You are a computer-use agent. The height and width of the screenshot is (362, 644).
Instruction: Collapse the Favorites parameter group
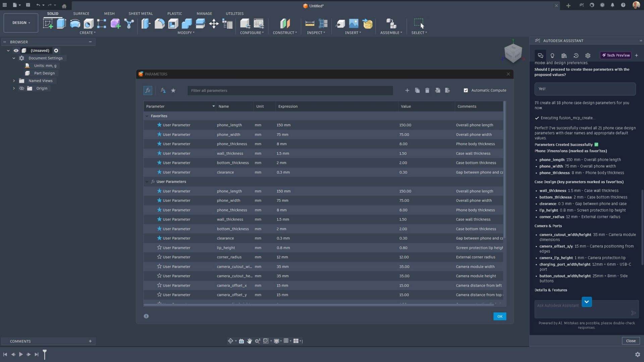(147, 116)
